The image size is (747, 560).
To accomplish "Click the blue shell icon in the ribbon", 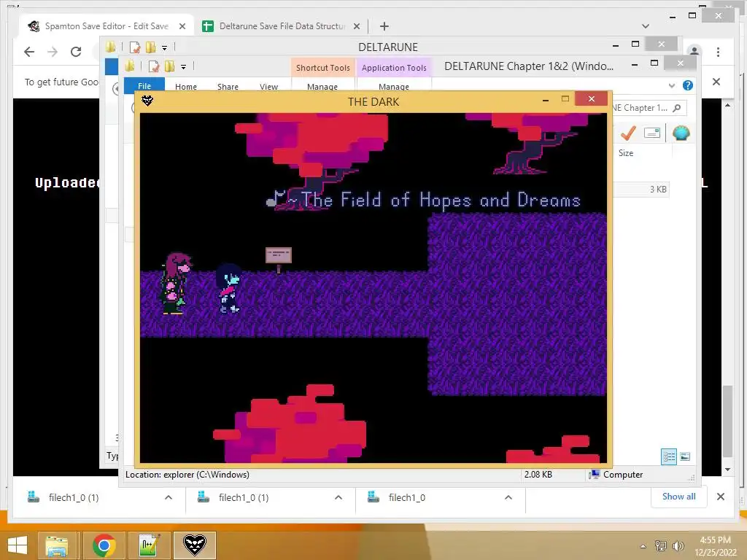I will [681, 133].
